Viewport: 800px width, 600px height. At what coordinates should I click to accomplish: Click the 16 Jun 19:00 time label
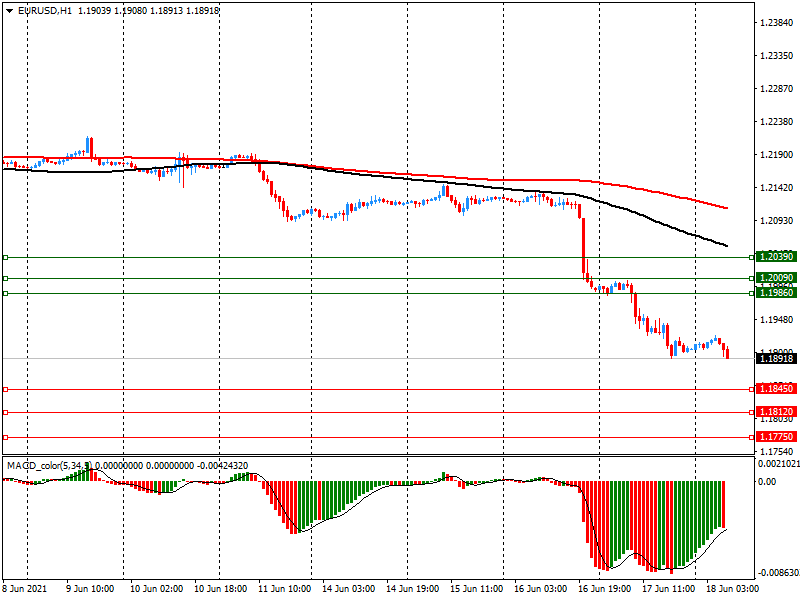[x=605, y=589]
